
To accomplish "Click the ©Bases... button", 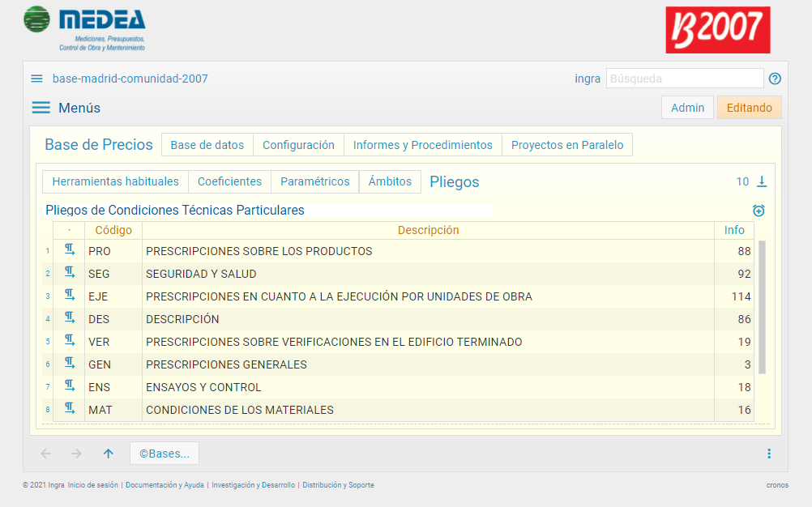I will 164,454.
